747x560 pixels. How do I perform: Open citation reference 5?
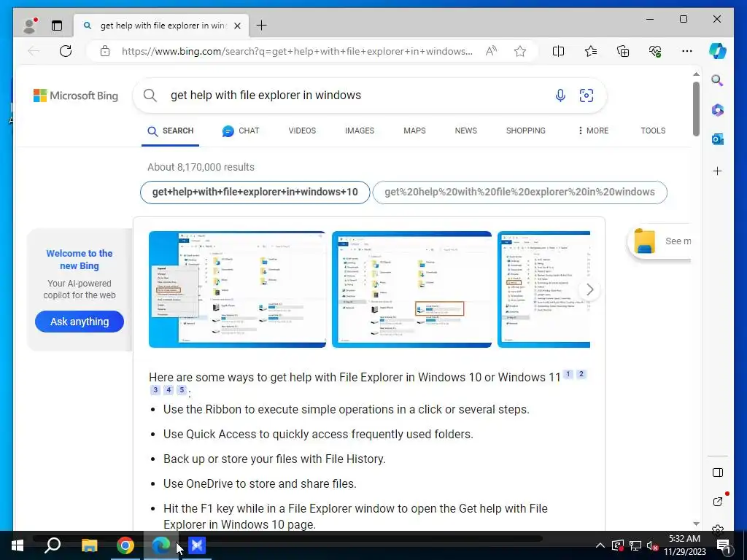[182, 390]
